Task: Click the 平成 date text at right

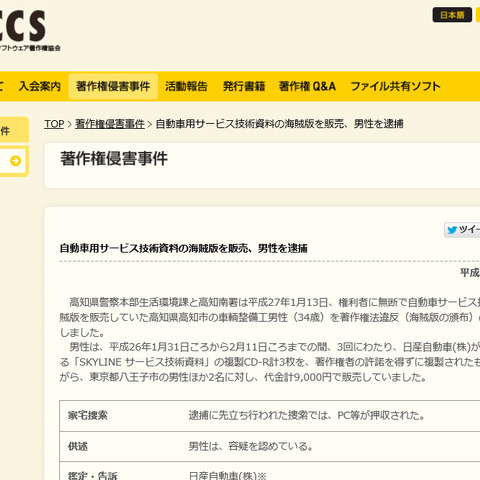Action: point(470,273)
